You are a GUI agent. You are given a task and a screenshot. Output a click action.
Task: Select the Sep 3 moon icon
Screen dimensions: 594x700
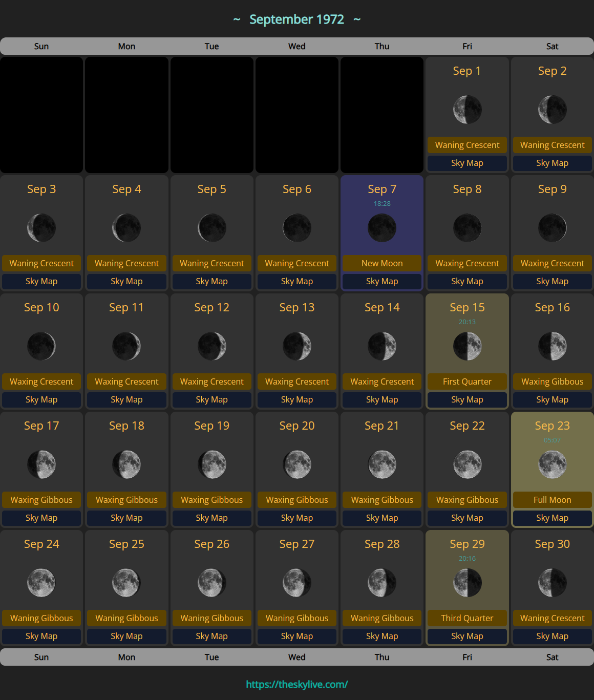[41, 228]
